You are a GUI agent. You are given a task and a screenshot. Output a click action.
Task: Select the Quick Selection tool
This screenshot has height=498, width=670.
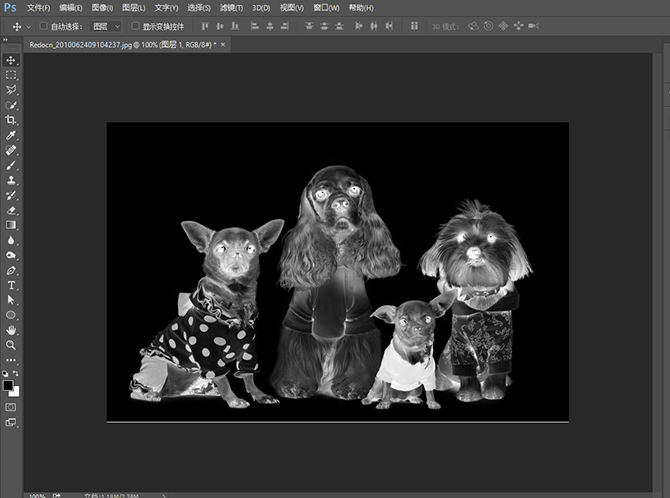[11, 105]
